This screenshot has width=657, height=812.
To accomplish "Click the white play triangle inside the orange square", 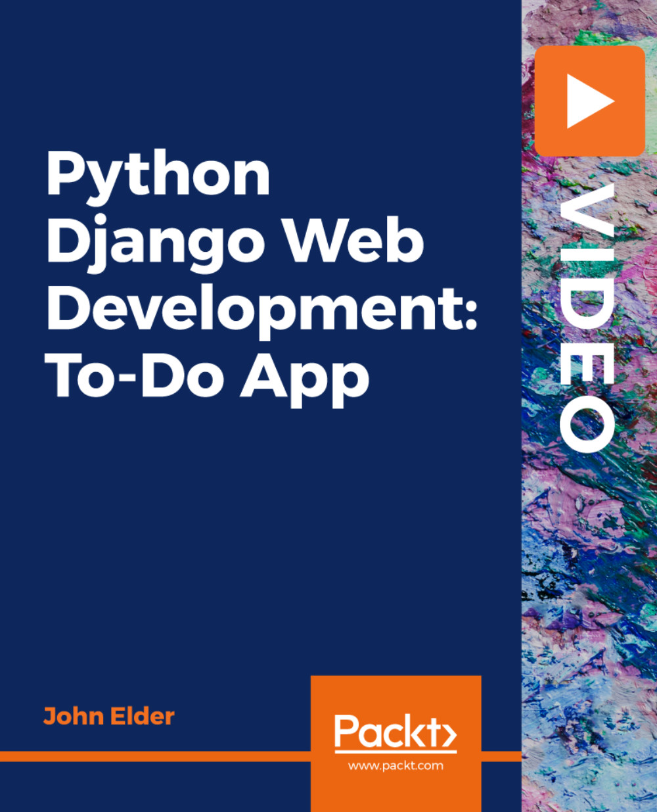I will (593, 102).
